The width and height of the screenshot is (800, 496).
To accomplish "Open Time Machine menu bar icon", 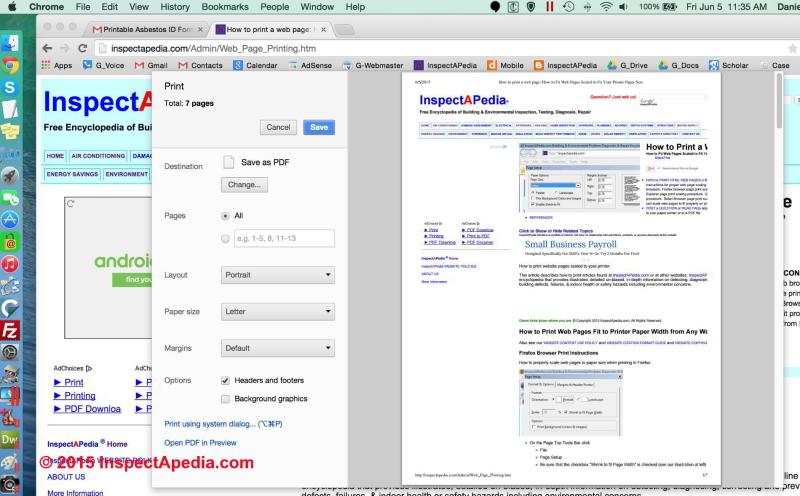I will [568, 7].
